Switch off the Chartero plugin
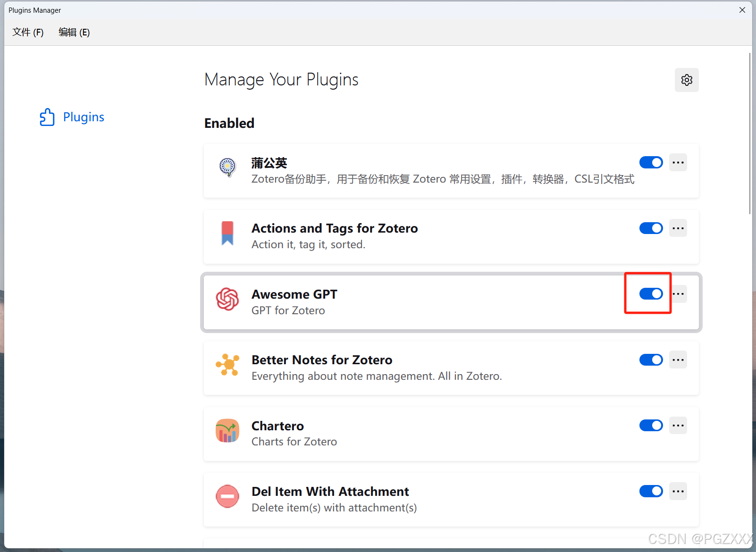This screenshot has width=756, height=552. (651, 426)
